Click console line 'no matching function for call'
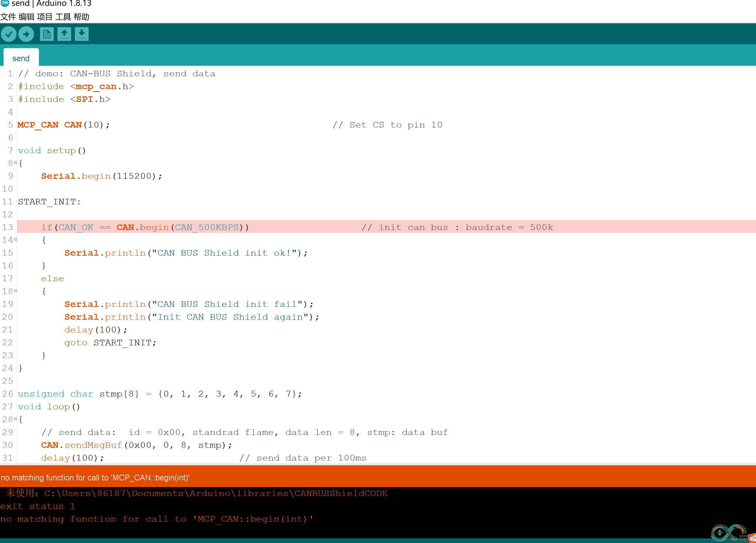The height and width of the screenshot is (543, 756). point(157,519)
